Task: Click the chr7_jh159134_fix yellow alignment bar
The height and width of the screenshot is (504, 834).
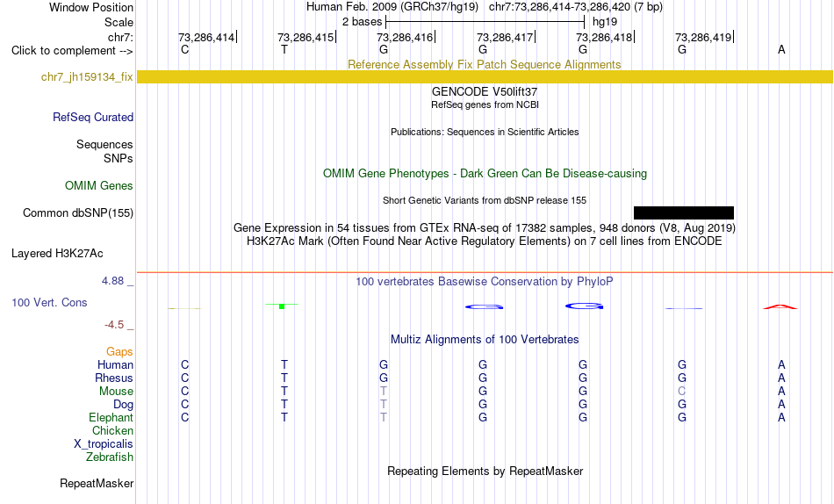Action: tap(485, 76)
